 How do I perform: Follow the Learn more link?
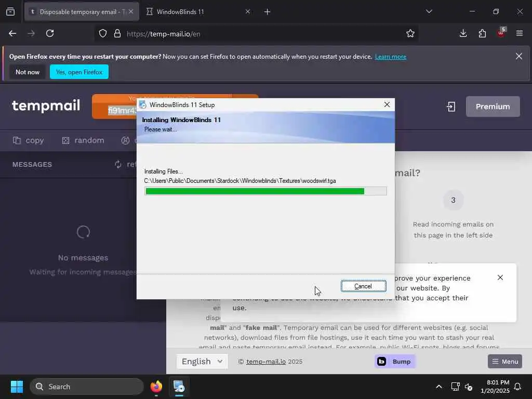391,57
